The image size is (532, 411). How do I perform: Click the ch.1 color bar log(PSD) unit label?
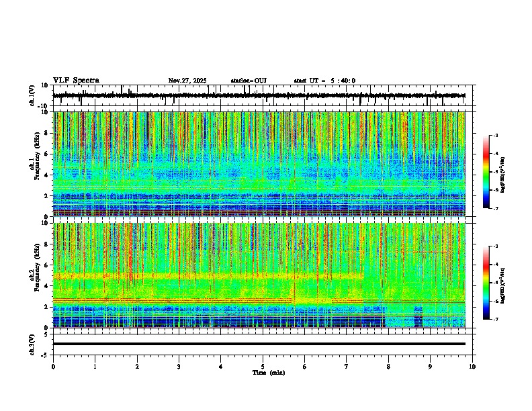point(503,175)
